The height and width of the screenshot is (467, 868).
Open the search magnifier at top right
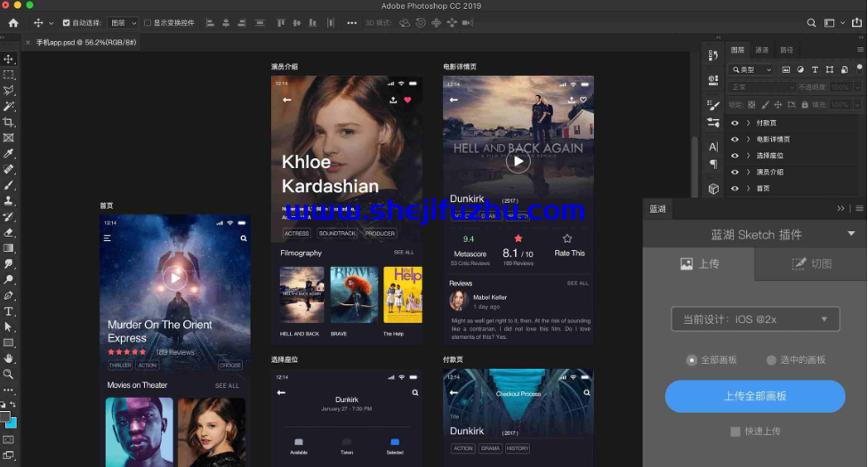[x=811, y=23]
